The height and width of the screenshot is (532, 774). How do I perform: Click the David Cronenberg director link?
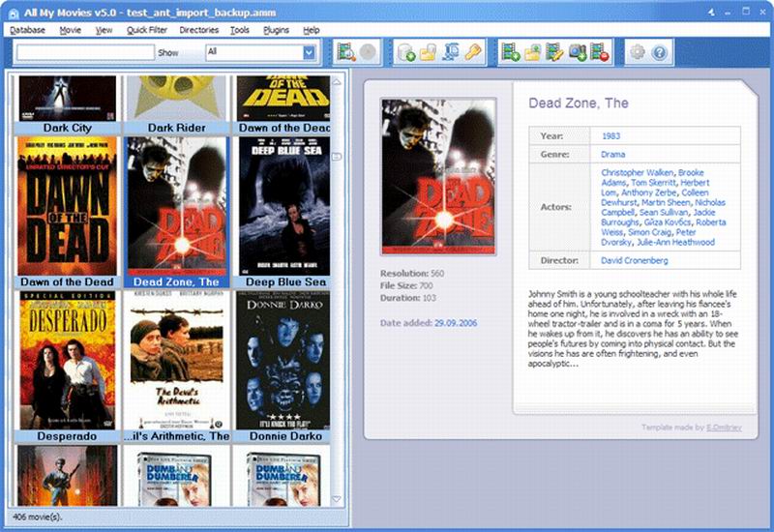[634, 260]
